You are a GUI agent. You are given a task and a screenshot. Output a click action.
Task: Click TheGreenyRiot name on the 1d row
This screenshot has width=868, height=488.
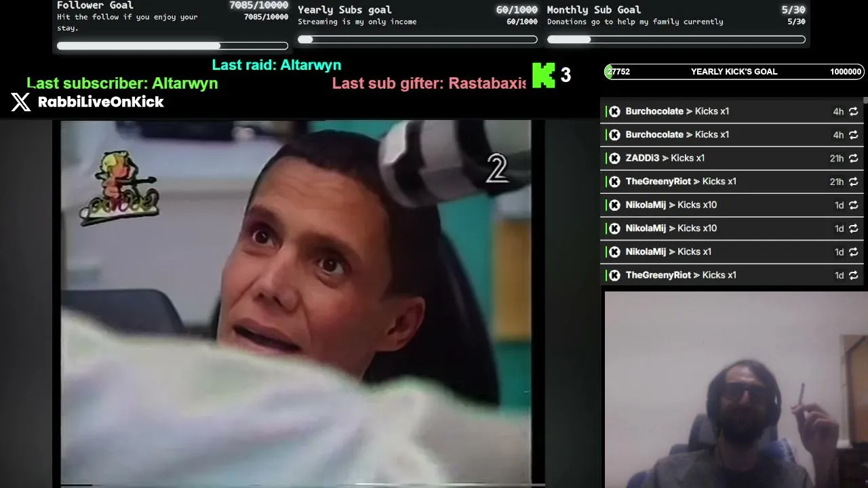pos(658,275)
